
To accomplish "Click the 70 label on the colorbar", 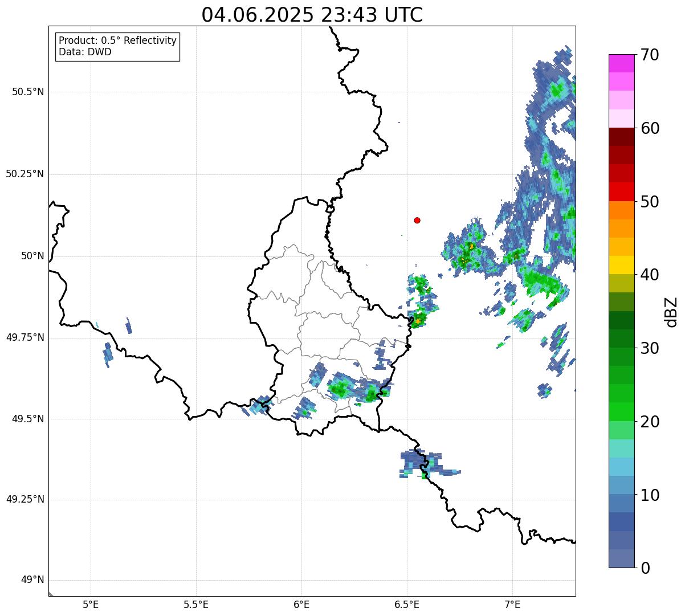I will 650,55.
